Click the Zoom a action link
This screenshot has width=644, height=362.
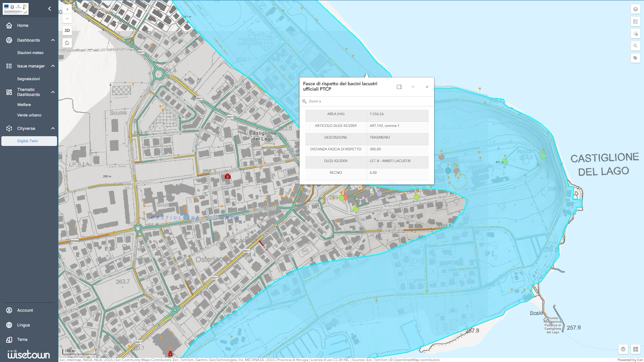coord(315,101)
